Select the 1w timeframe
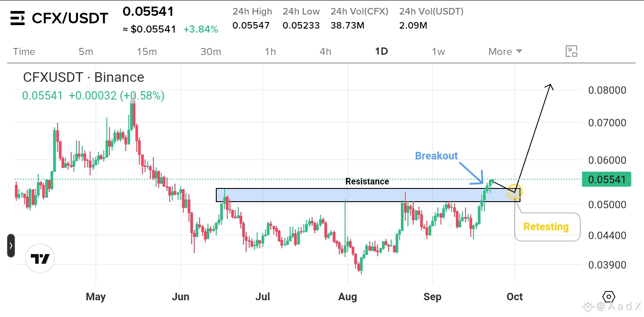644x317 pixels. coord(438,52)
